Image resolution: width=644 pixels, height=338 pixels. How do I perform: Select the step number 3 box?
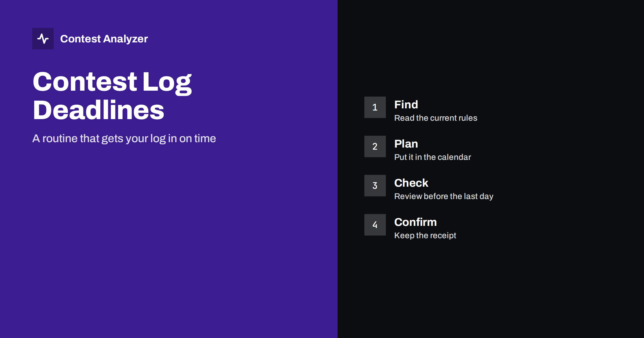pyautogui.click(x=375, y=186)
